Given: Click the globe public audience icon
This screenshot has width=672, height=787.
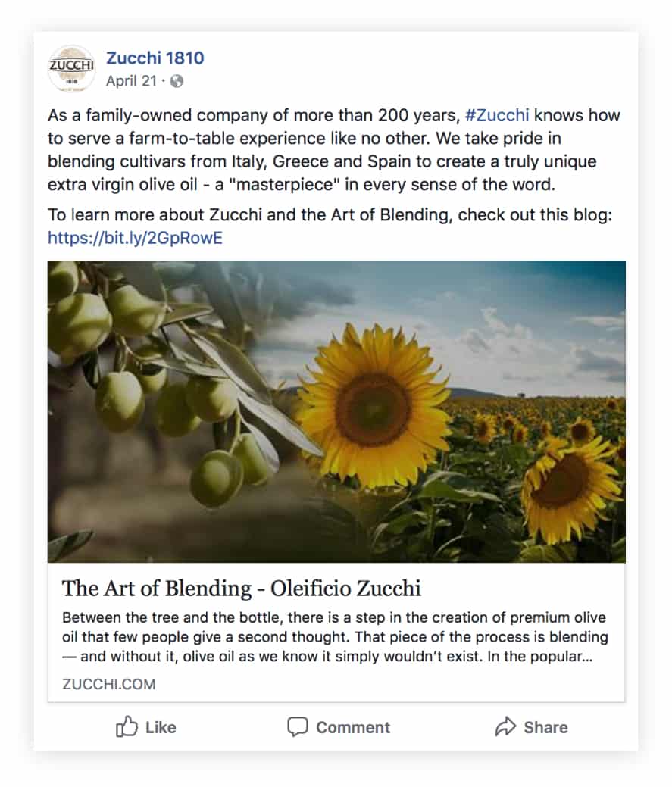Looking at the screenshot, I should 177,80.
